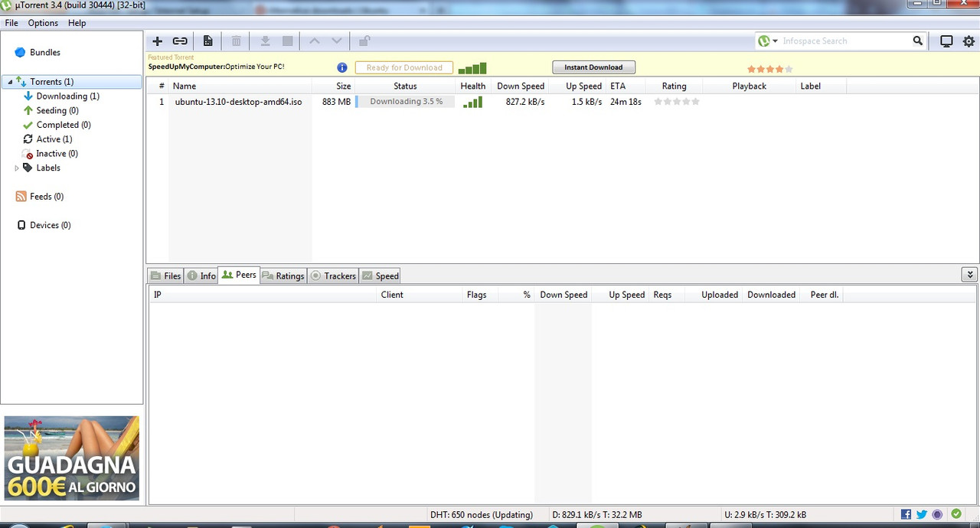Click the Start download arrow icon
Screen dimensions: 980x528
coord(266,41)
